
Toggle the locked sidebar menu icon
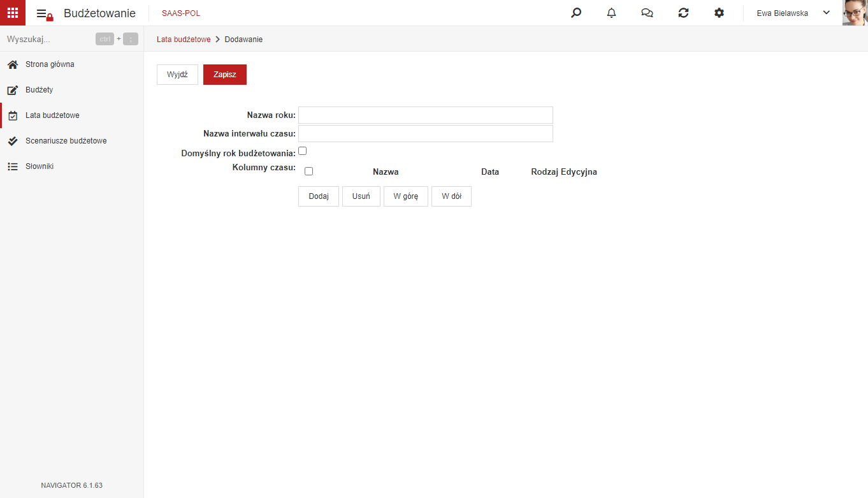(44, 13)
